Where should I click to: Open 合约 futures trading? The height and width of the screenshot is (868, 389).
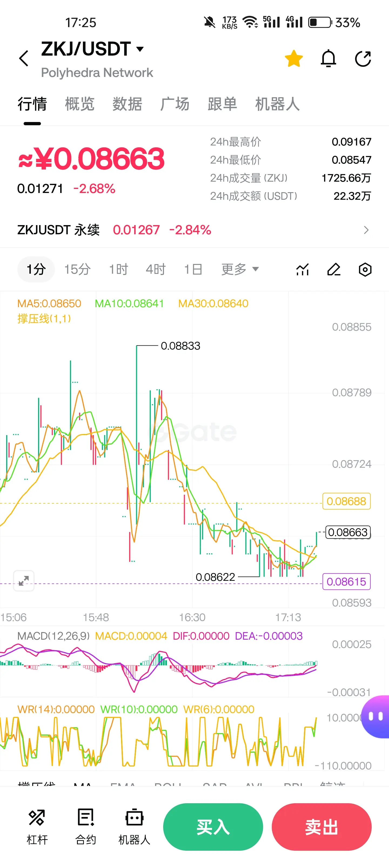(86, 827)
